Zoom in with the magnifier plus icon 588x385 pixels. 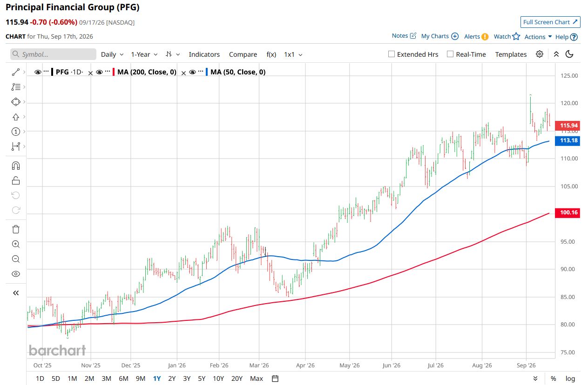(x=16, y=244)
